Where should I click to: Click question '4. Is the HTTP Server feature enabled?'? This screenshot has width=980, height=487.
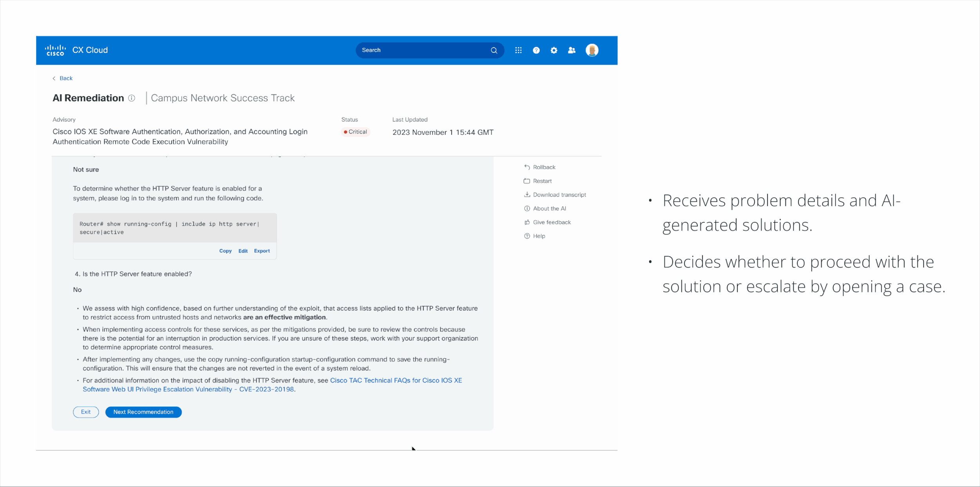click(x=133, y=274)
